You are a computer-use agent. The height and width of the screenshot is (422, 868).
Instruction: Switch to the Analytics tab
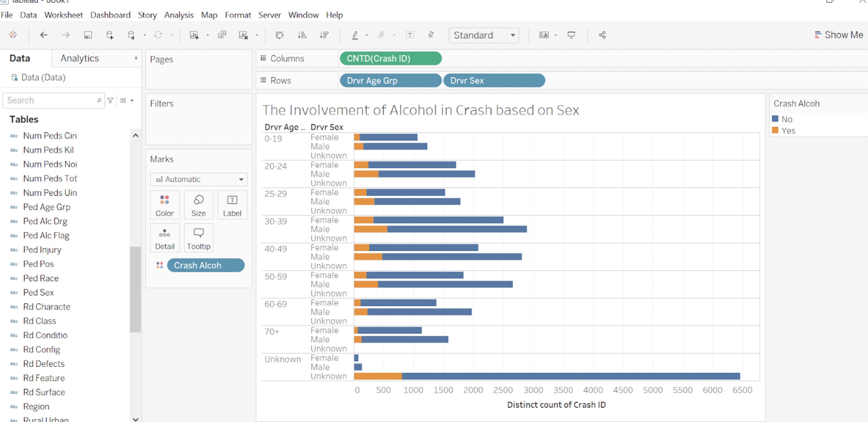80,58
